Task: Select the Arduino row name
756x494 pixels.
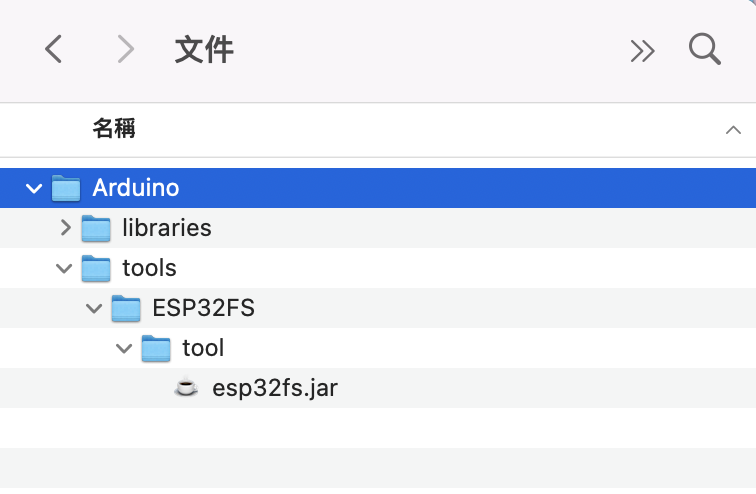Action: coord(135,187)
